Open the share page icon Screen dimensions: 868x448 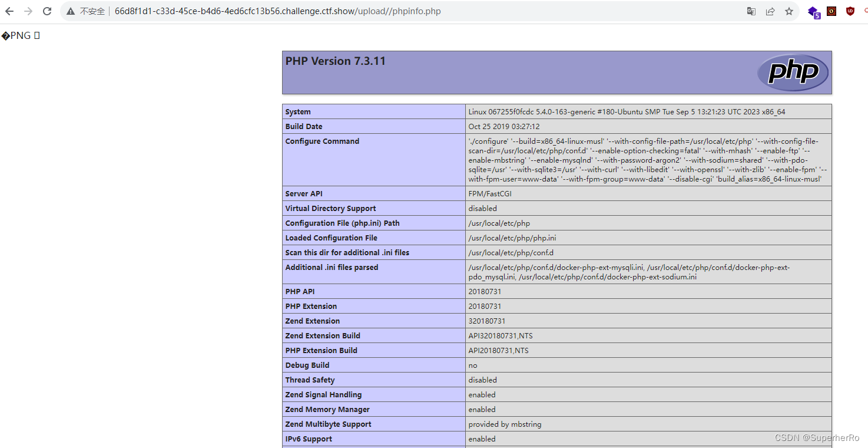770,11
